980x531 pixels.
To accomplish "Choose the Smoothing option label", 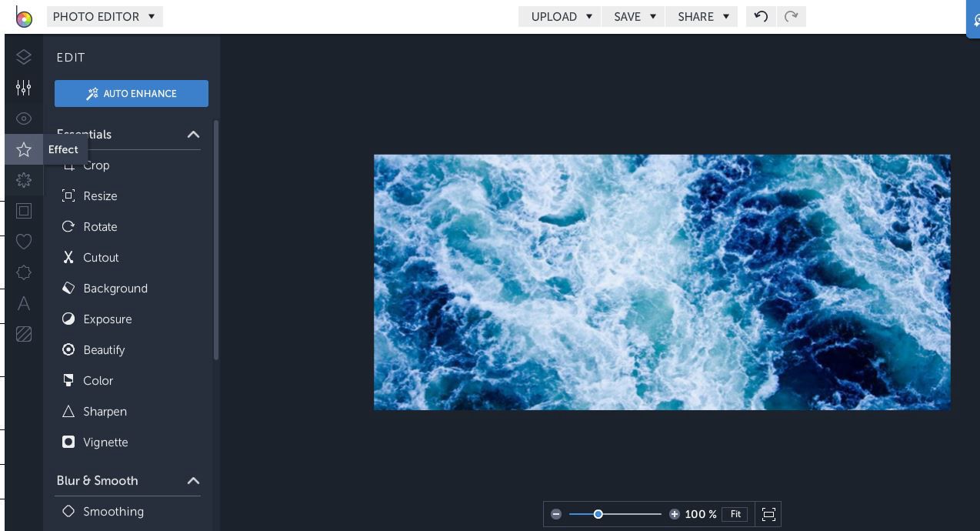I will point(113,512).
